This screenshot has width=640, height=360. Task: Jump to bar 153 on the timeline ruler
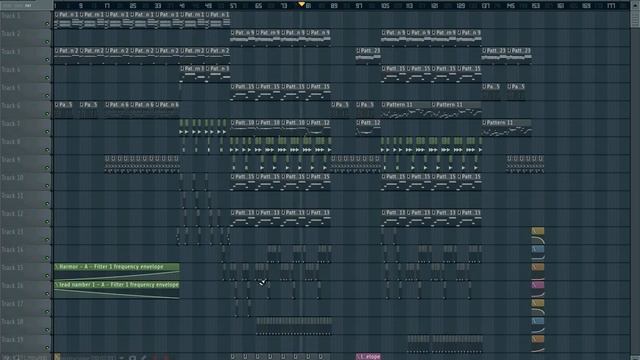536,6
